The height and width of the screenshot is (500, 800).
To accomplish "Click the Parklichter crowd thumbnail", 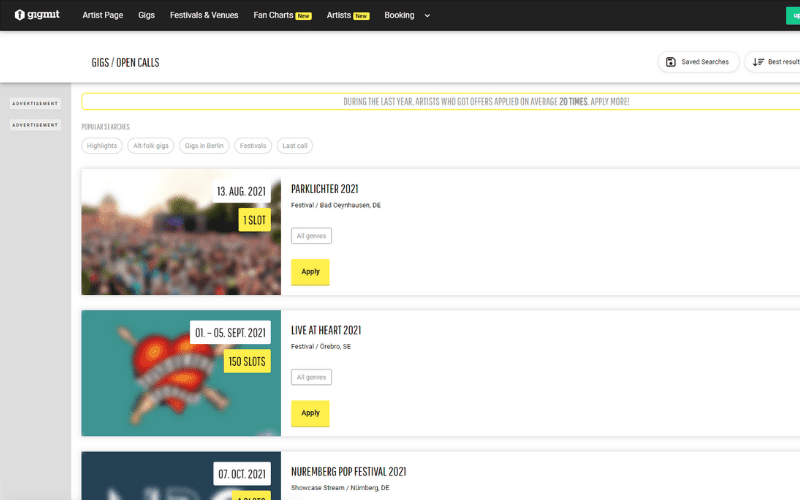I will click(181, 232).
